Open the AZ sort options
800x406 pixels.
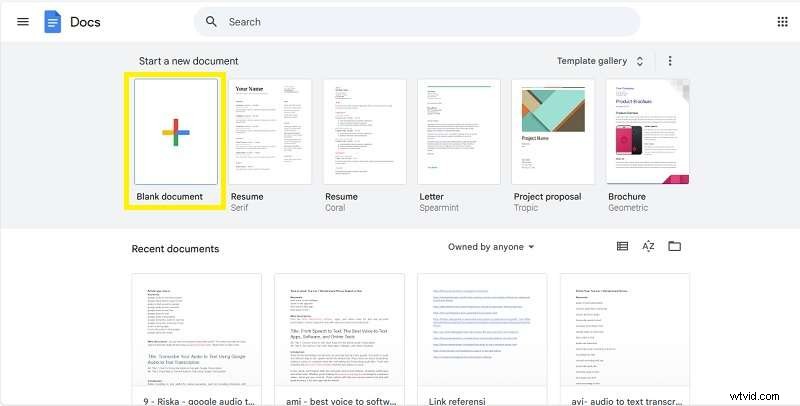[x=648, y=246]
